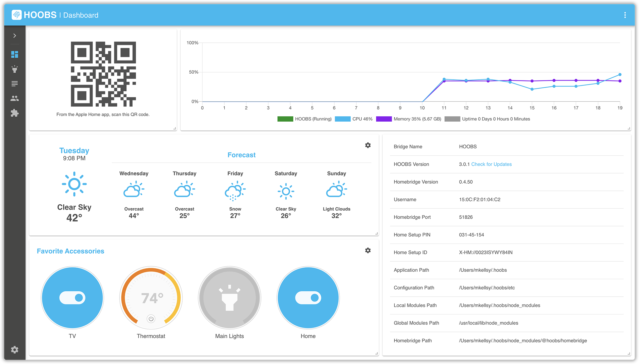Click the resize handle of weather widget

[377, 233]
